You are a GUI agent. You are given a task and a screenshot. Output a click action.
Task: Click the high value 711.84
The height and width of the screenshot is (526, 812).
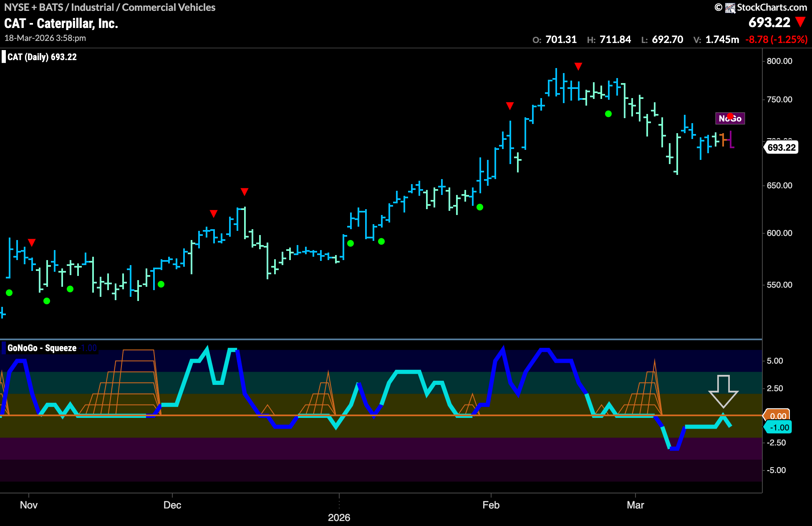pos(615,40)
